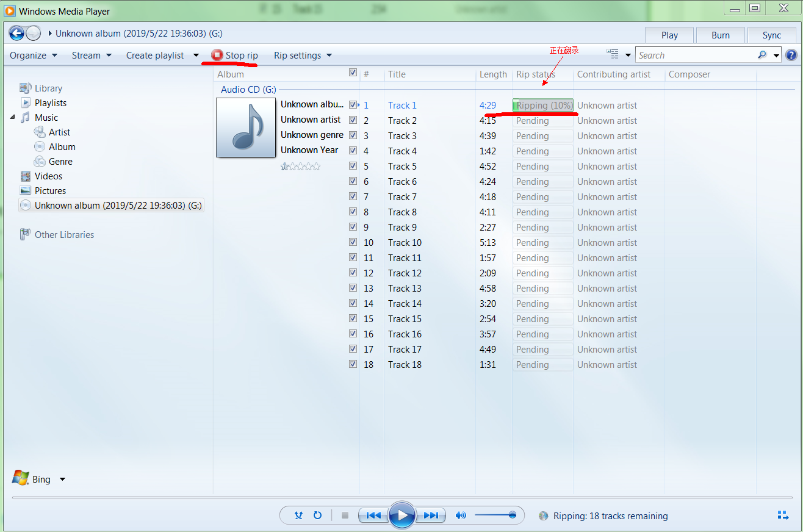Click the round Play button

tap(402, 516)
